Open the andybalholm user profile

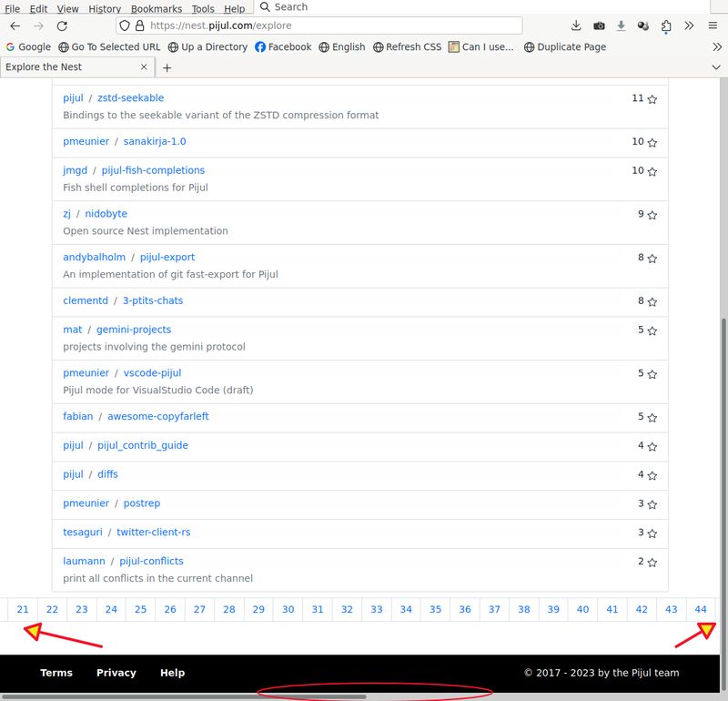point(95,257)
